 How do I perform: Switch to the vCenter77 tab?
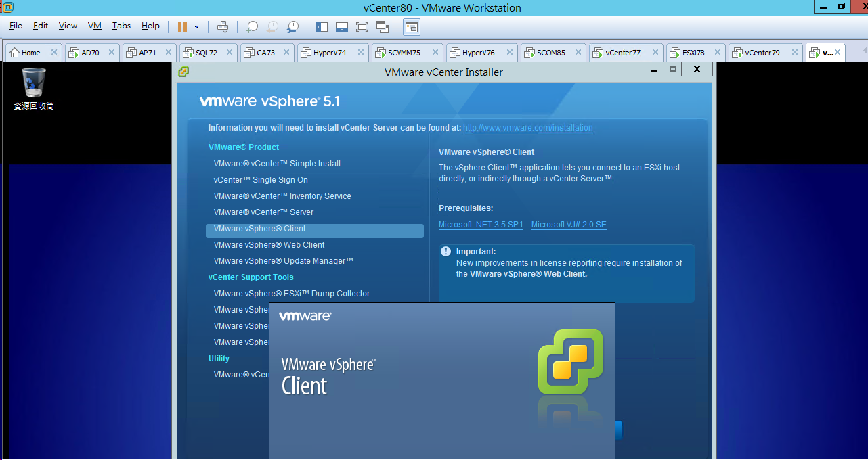(623, 53)
